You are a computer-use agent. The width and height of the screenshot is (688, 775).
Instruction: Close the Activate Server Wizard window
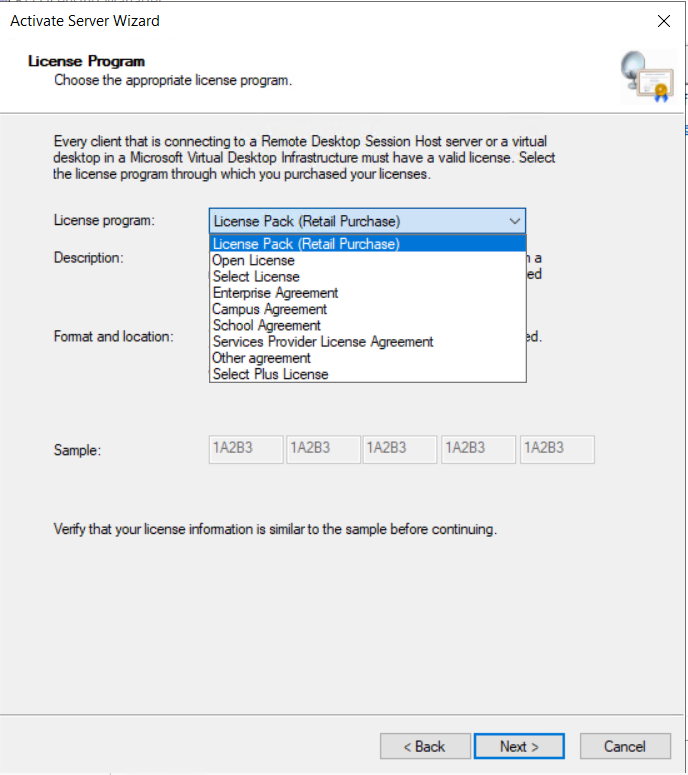663,21
